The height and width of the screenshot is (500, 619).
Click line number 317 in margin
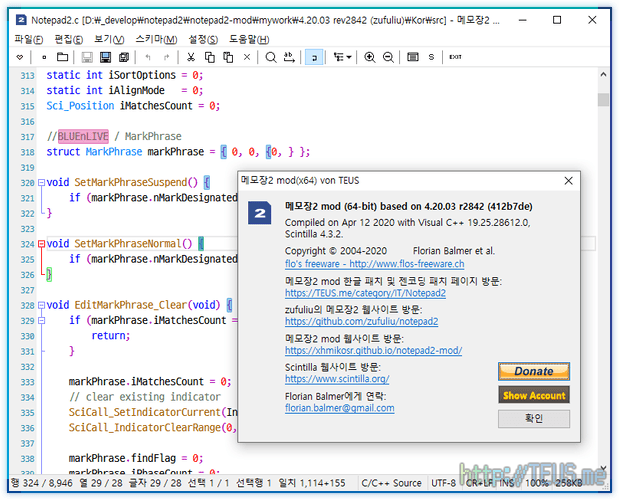tap(27, 137)
